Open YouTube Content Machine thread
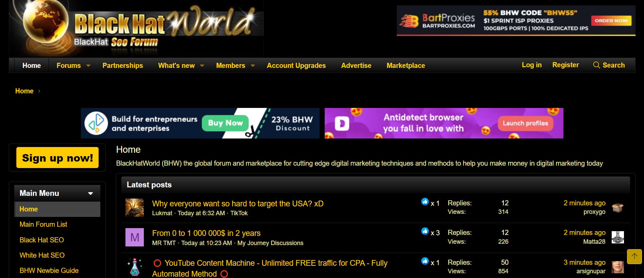 pyautogui.click(x=270, y=268)
